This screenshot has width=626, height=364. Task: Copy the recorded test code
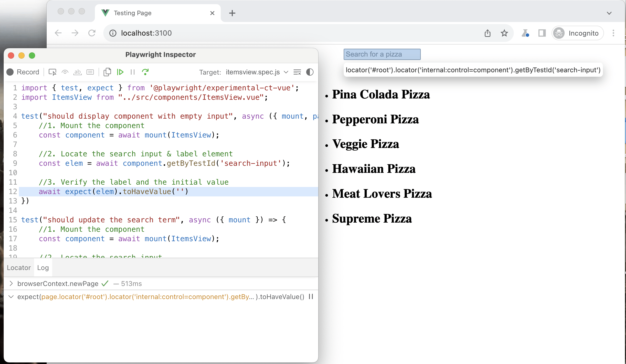[107, 72]
